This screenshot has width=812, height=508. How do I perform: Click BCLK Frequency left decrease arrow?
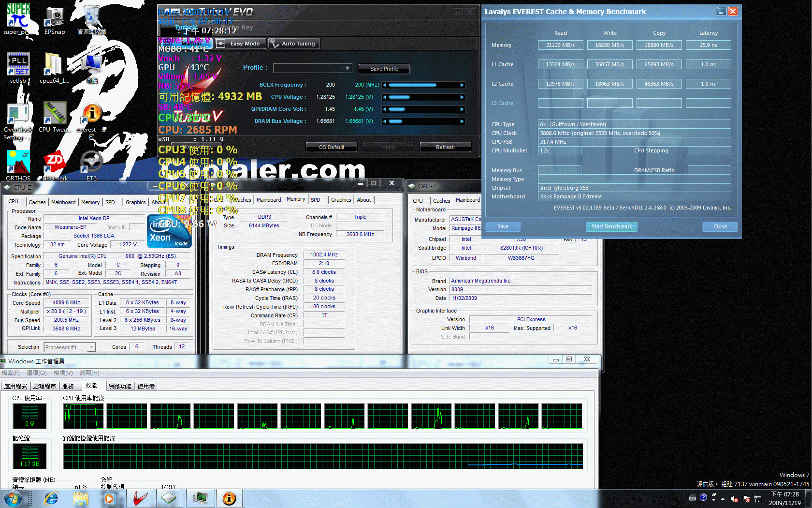click(x=385, y=85)
